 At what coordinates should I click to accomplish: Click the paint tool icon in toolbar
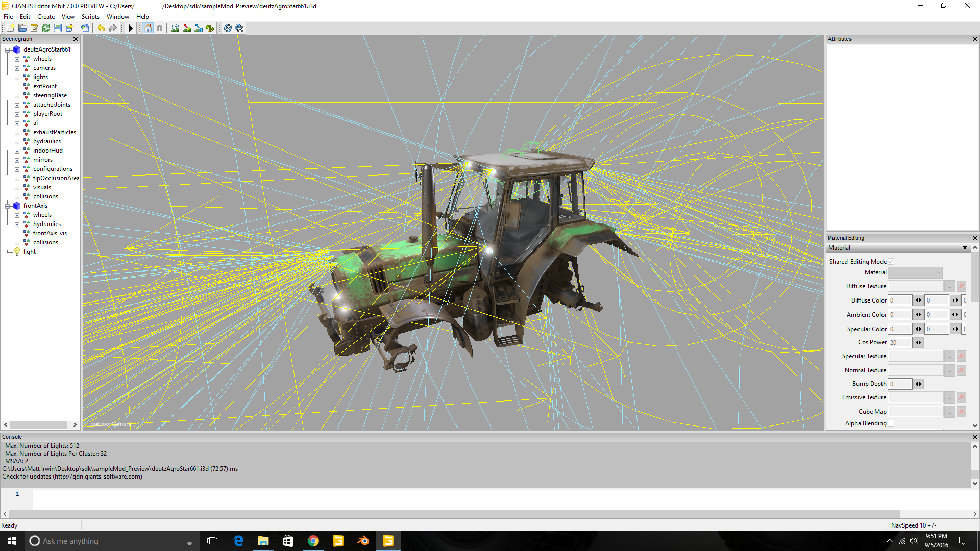pos(188,28)
